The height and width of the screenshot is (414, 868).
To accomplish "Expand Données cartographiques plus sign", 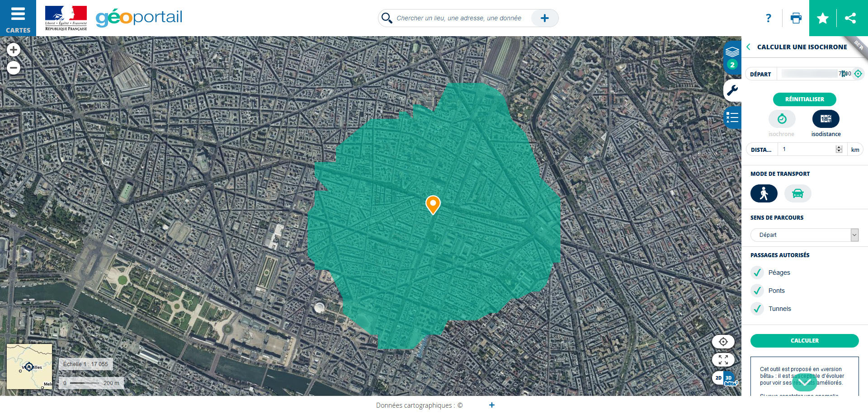I will (x=492, y=405).
